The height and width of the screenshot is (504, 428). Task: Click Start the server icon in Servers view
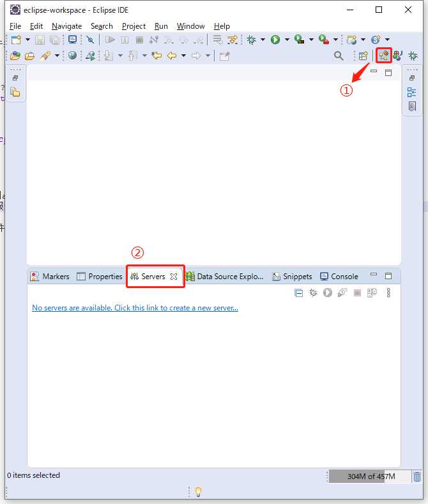(x=328, y=293)
